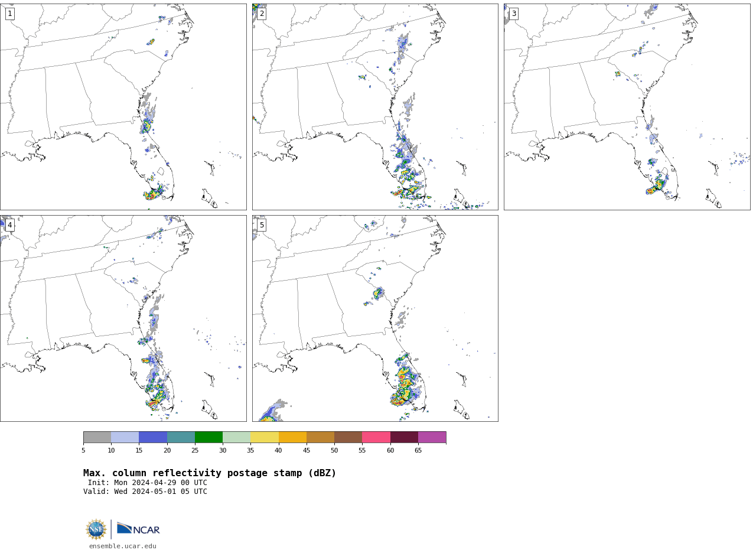756x553 pixels.
Task: Click the NSF logo
Action: pos(96,529)
